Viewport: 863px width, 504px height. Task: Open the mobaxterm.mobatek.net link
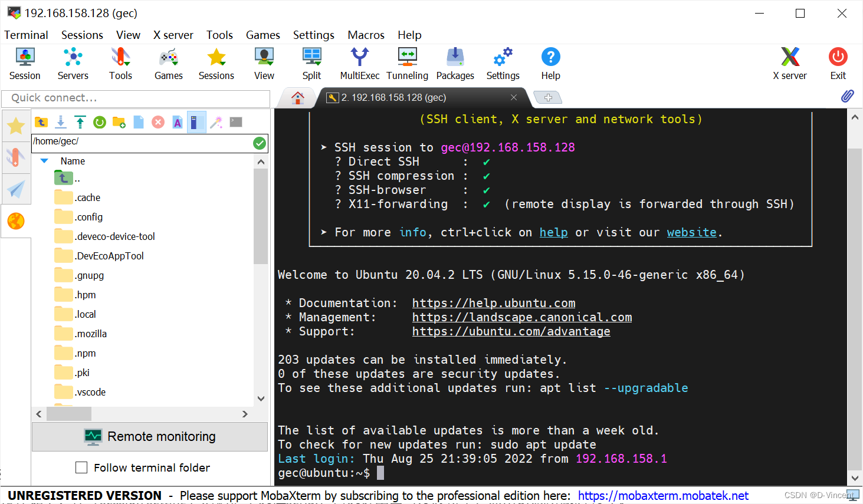(664, 496)
